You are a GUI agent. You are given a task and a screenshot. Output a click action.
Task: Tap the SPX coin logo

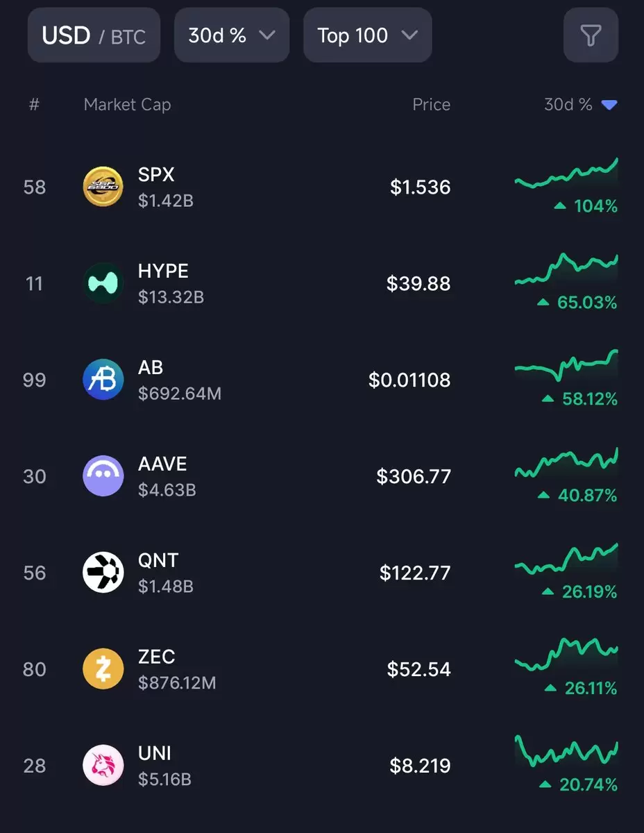[x=103, y=187]
